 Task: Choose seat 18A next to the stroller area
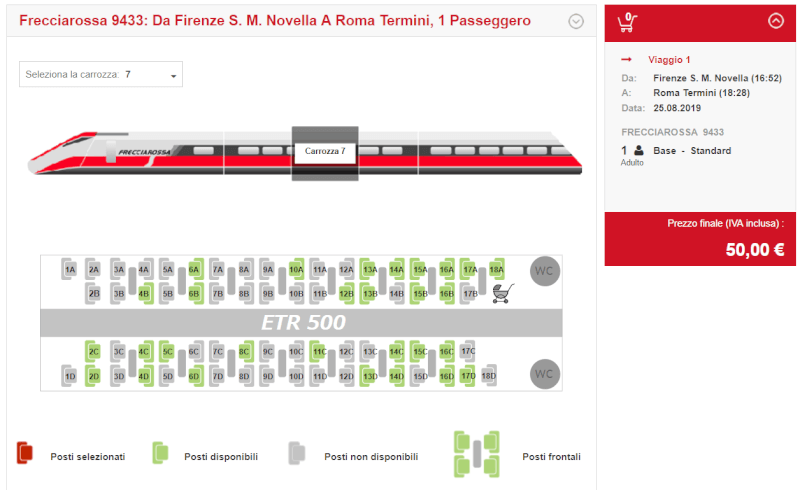pos(496,269)
